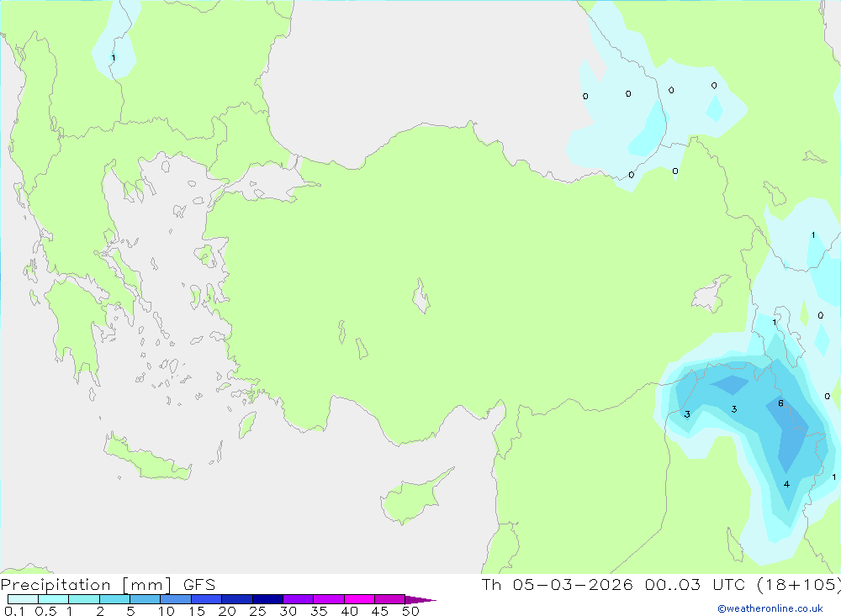Pick the 1–2 mm legend swatch
This screenshot has width=841, height=616.
coord(84,599)
